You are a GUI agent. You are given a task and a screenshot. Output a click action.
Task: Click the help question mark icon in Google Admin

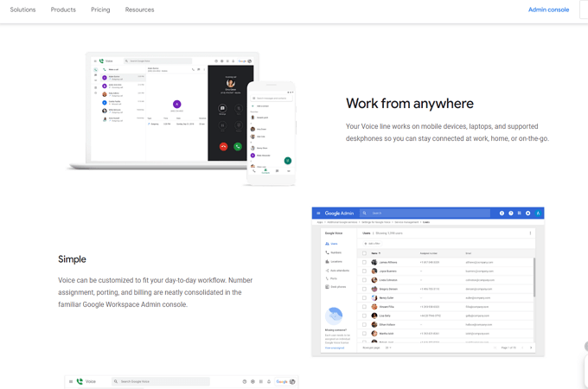[x=511, y=214]
